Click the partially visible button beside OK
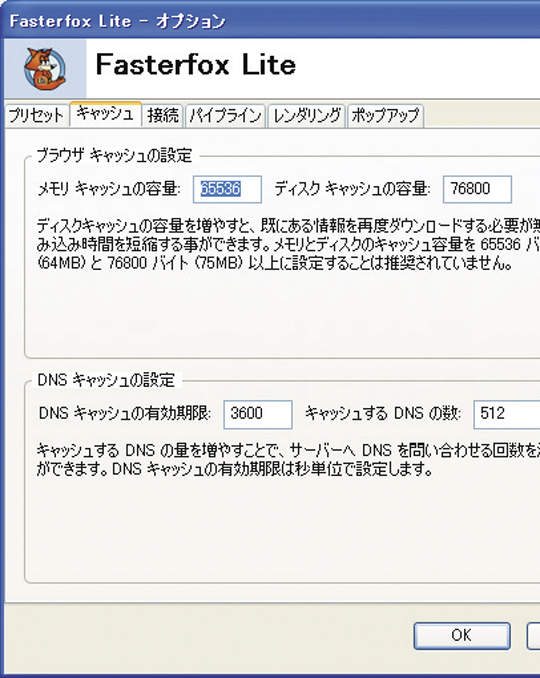 point(534,636)
